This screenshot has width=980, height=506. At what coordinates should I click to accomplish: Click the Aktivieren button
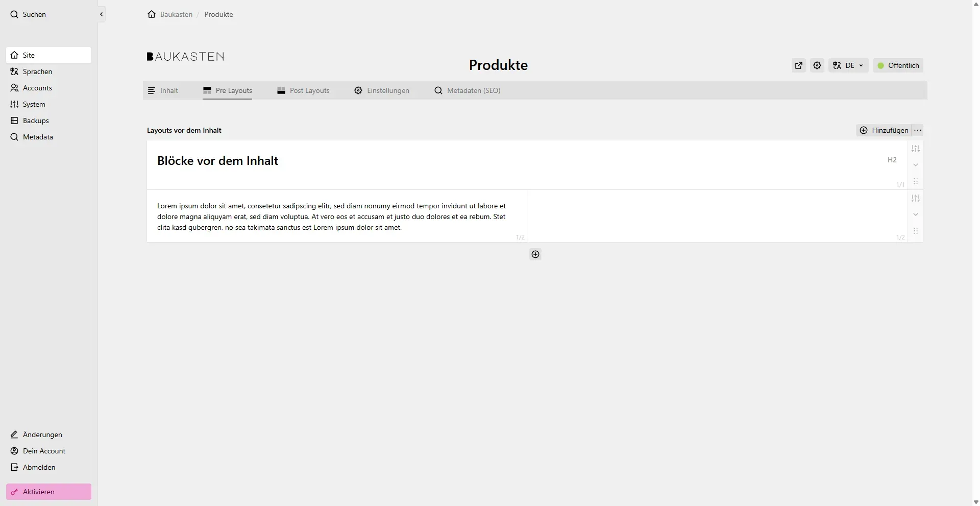point(48,492)
